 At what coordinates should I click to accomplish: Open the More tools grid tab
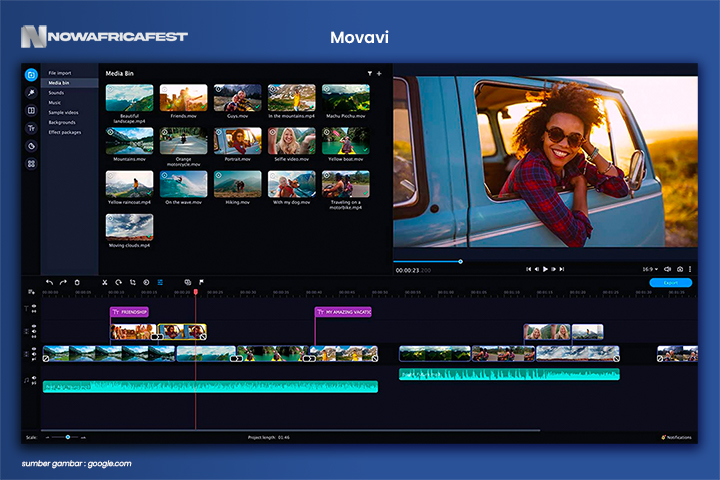point(31,164)
